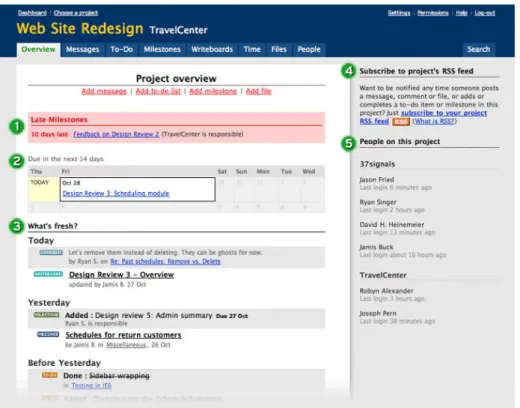Switch to the Messages tab
Screen dimensions: 520x408
click(83, 50)
